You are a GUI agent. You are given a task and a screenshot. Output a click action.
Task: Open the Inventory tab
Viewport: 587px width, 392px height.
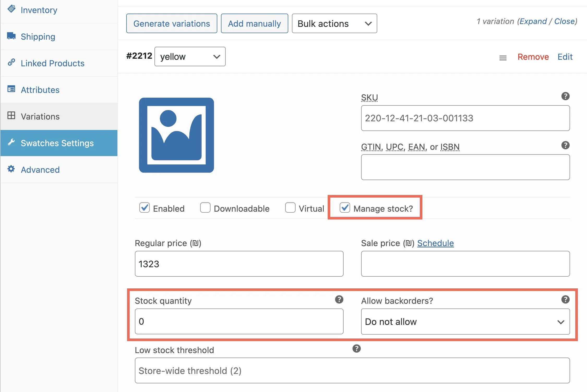click(x=59, y=10)
